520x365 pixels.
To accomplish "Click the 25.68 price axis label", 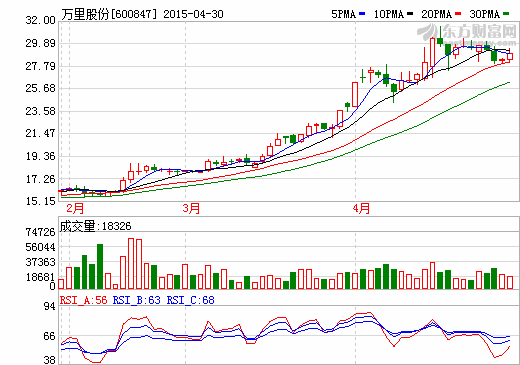I will [x=40, y=88].
